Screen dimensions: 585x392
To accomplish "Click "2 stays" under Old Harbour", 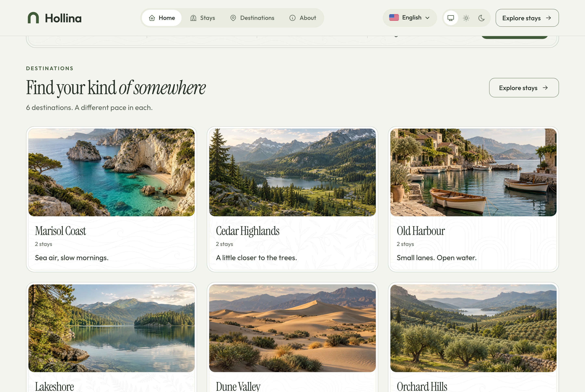I will [405, 244].
